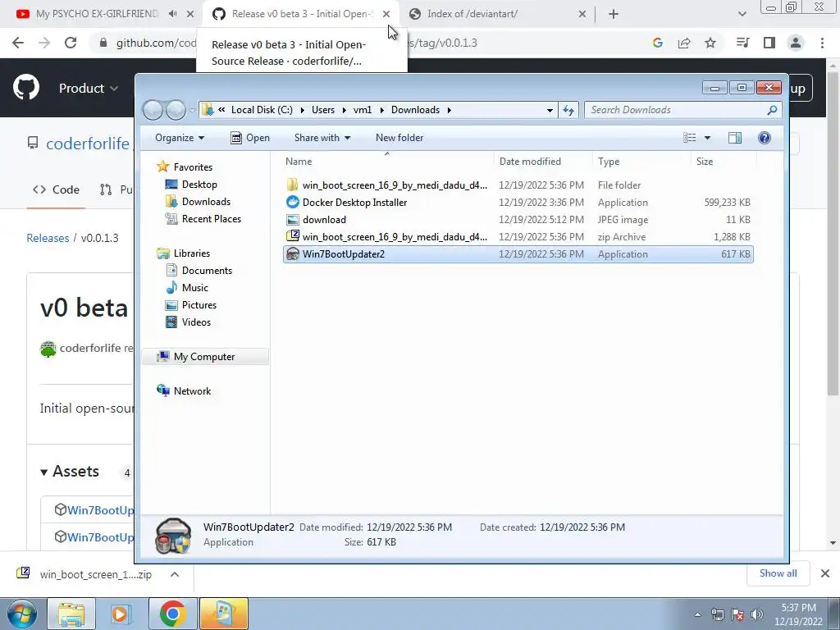This screenshot has height=630, width=840.
Task: Open Explorer help button
Action: click(x=765, y=138)
